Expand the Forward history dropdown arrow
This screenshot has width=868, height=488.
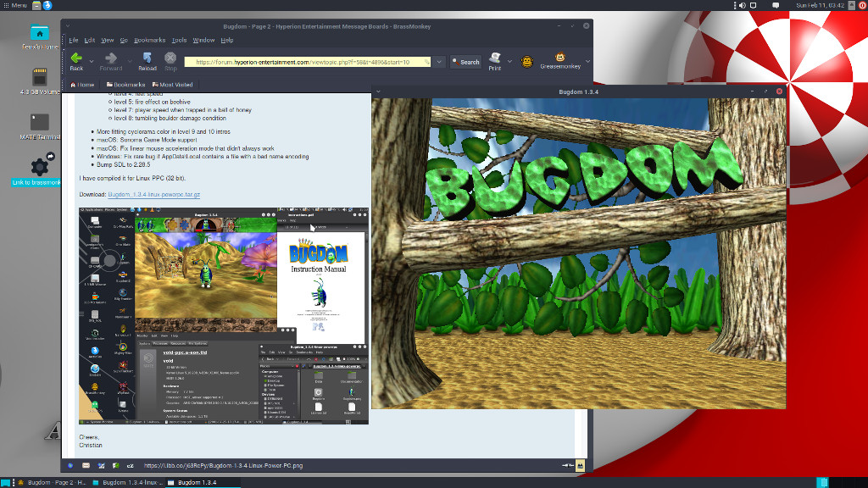pyautogui.click(x=130, y=61)
